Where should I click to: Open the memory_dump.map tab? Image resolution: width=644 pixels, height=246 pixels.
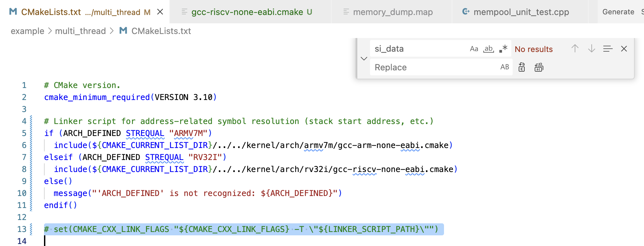point(392,12)
